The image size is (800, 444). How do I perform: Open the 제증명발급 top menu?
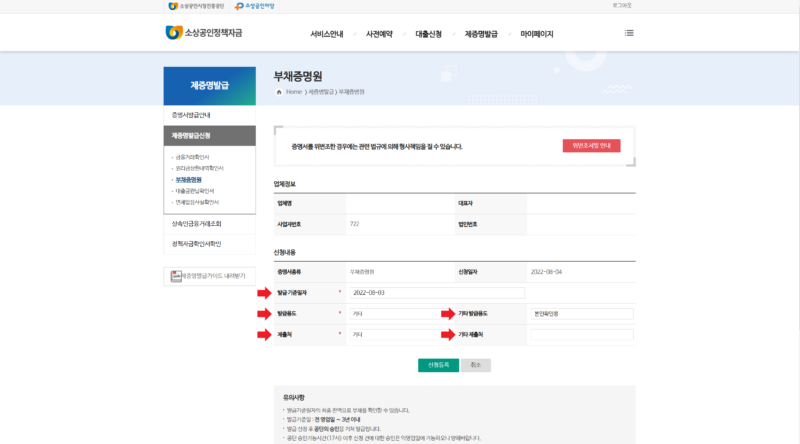[481, 34]
